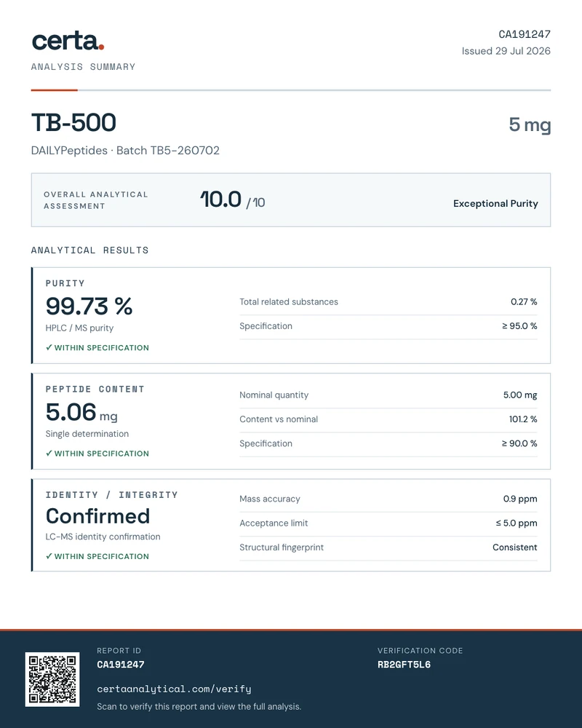This screenshot has height=728, width=582.
Task: Click the "ANALYSIS SUMMARY" subtitle
Action: [x=83, y=67]
